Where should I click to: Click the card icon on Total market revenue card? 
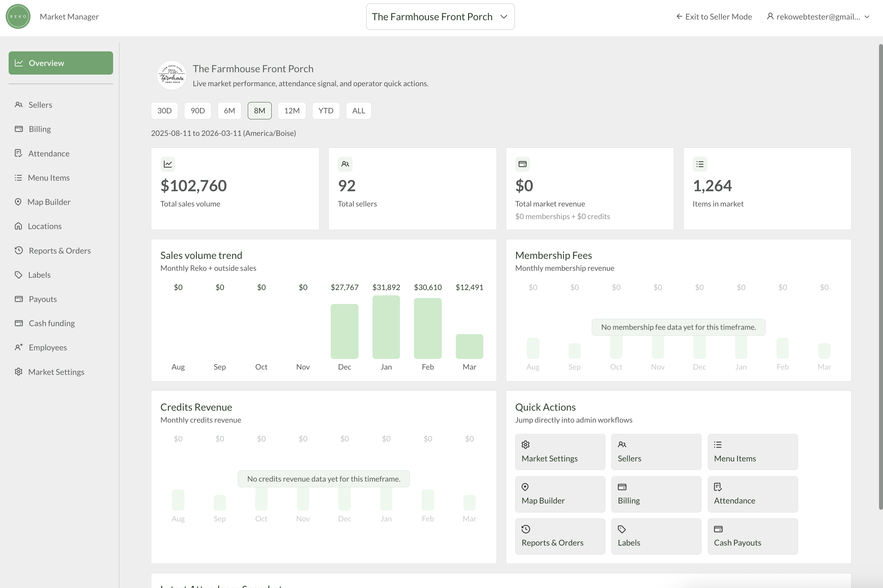[x=522, y=164]
